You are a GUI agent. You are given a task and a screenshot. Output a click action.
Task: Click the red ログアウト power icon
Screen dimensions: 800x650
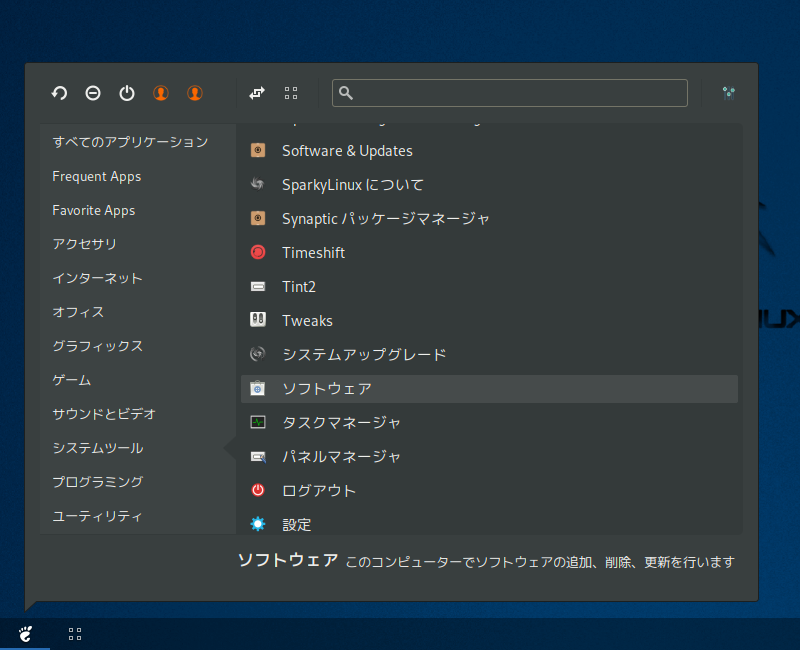[258, 490]
